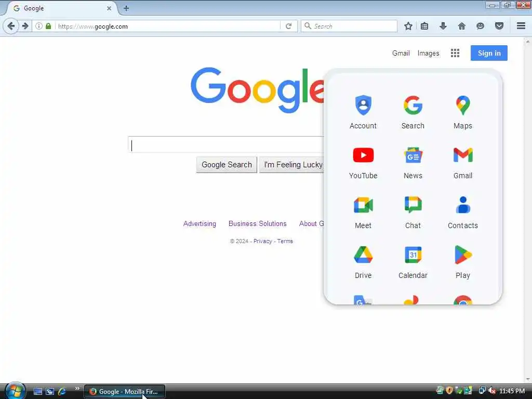Open Search app in apps panel

[413, 112]
